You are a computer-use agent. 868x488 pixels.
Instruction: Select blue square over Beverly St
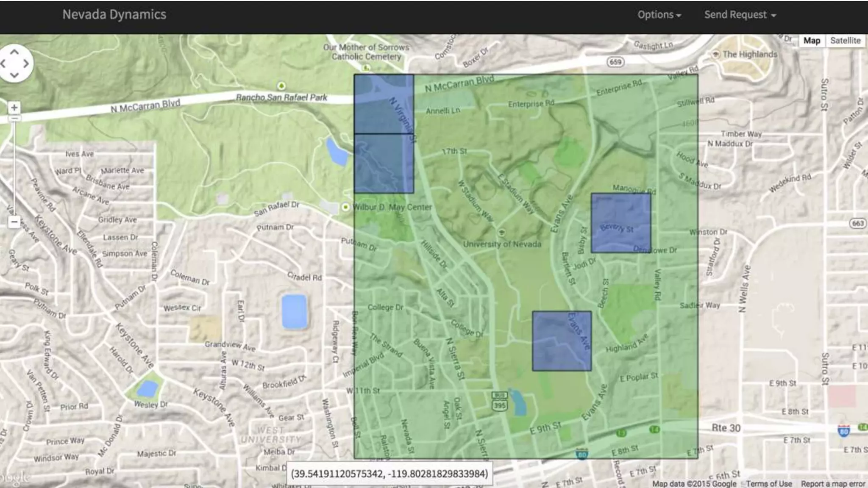pyautogui.click(x=621, y=223)
